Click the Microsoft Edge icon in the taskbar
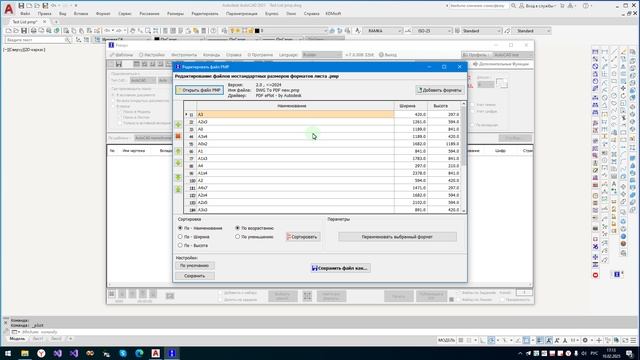 139,353
